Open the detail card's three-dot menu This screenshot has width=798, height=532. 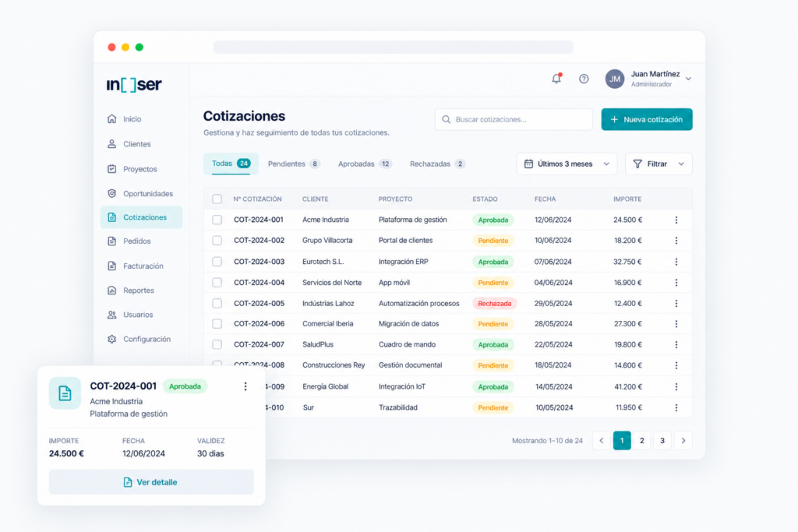point(245,386)
